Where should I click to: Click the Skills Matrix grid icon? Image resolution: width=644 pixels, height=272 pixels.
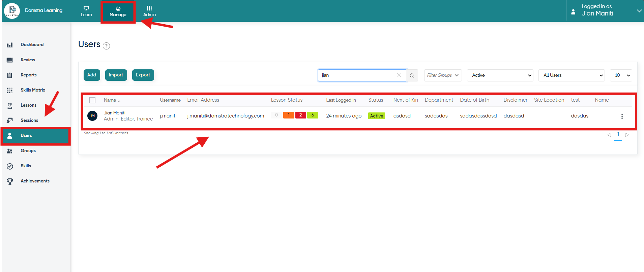coord(10,90)
